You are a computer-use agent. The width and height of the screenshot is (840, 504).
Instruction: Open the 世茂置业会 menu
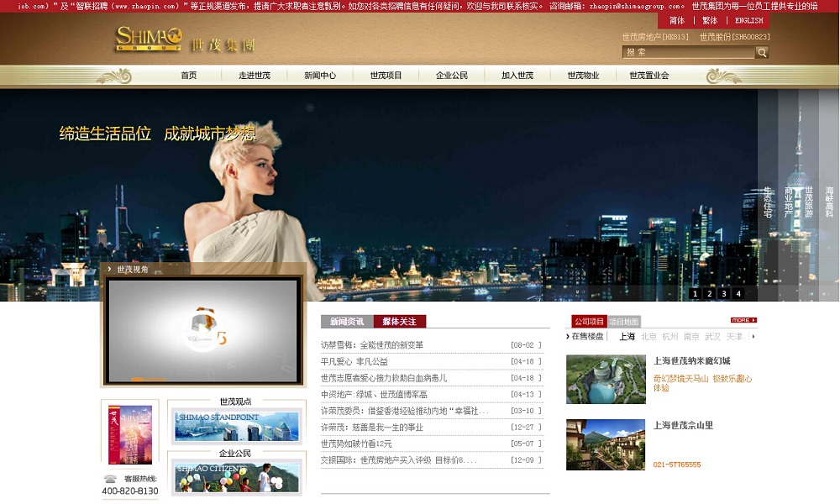click(649, 76)
